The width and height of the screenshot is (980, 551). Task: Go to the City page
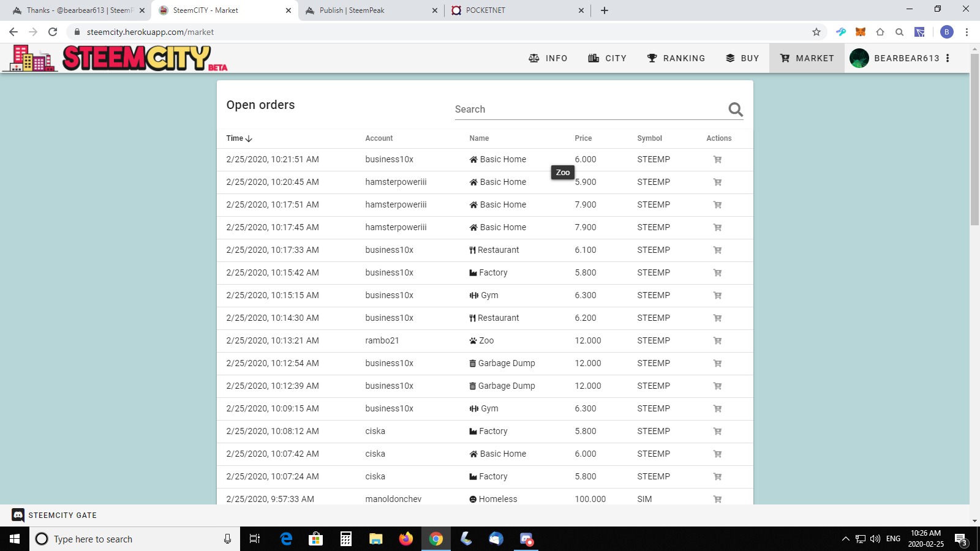point(607,58)
